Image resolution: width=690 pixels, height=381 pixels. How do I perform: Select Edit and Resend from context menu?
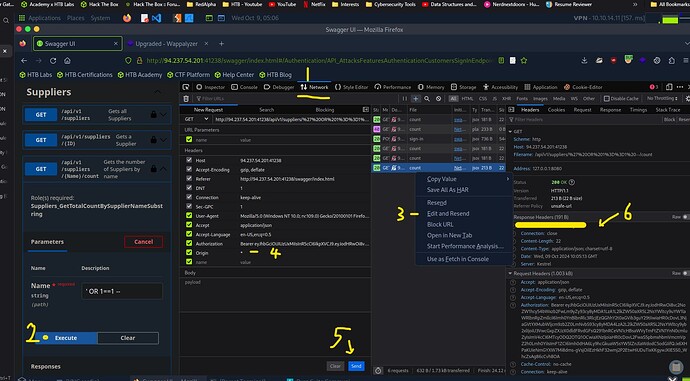coord(448,213)
